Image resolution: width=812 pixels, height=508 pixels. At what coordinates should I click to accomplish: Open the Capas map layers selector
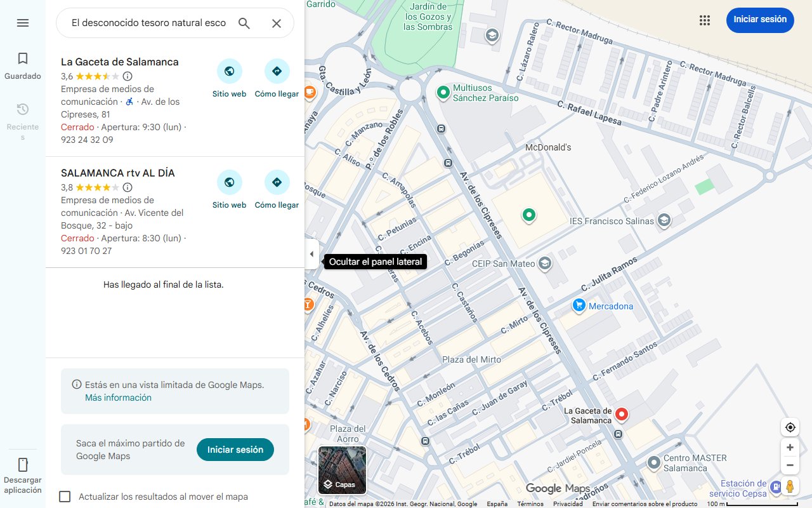coord(342,471)
